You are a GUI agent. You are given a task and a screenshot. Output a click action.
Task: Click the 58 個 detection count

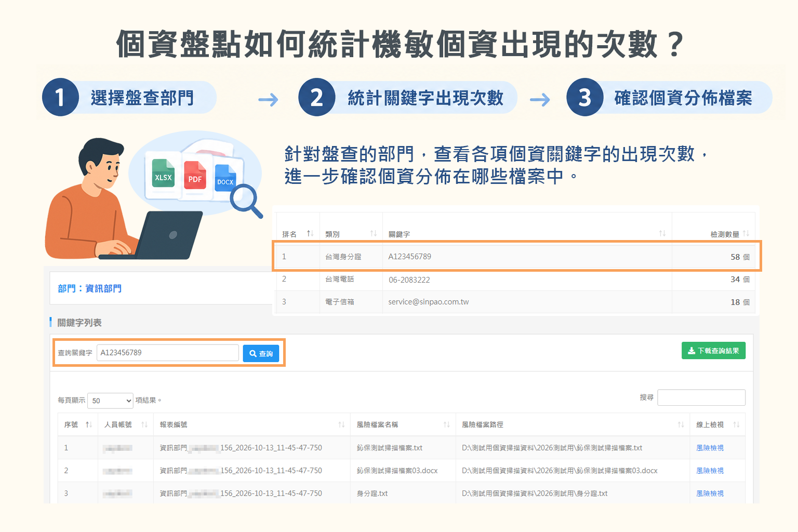pyautogui.click(x=740, y=257)
